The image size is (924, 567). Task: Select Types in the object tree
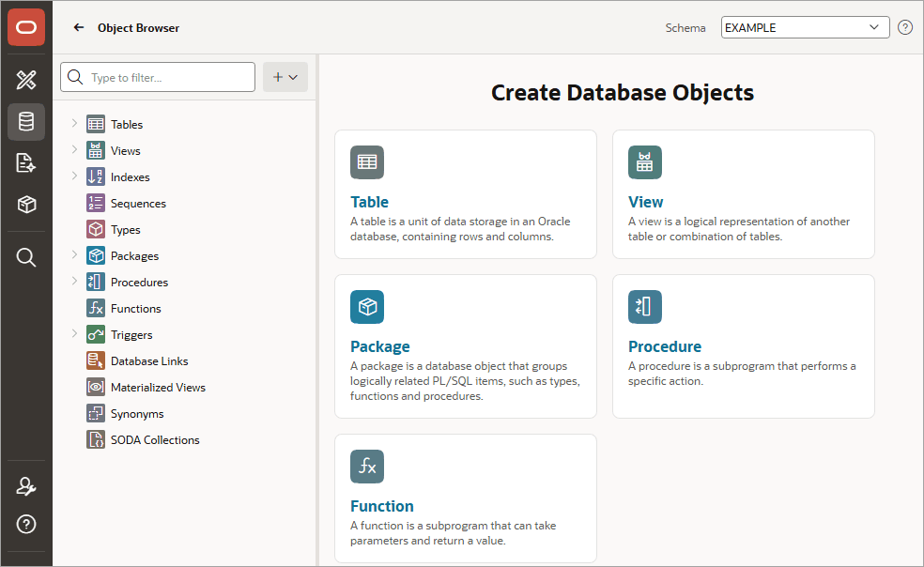[x=126, y=230]
